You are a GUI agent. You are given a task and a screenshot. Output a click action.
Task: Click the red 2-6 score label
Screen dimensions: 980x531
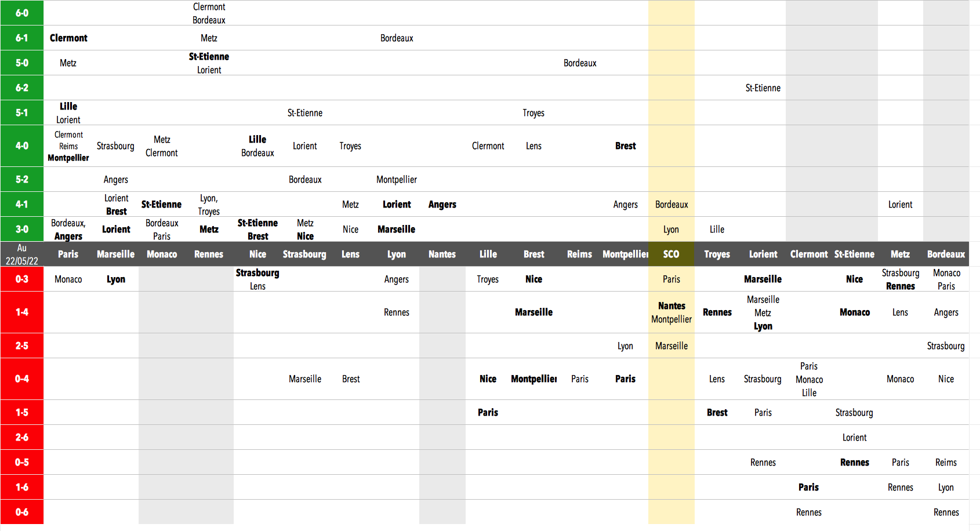click(x=22, y=438)
